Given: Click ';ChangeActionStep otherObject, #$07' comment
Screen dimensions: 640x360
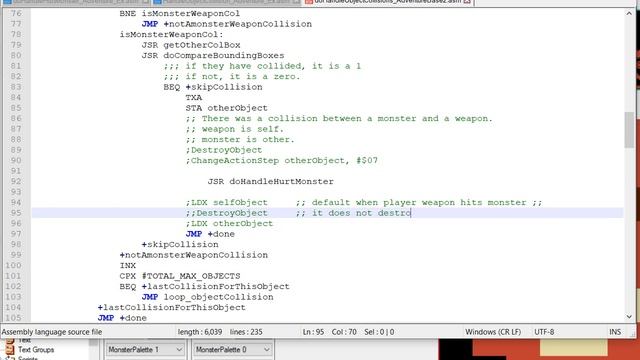Looking at the screenshot, I should [x=282, y=160].
